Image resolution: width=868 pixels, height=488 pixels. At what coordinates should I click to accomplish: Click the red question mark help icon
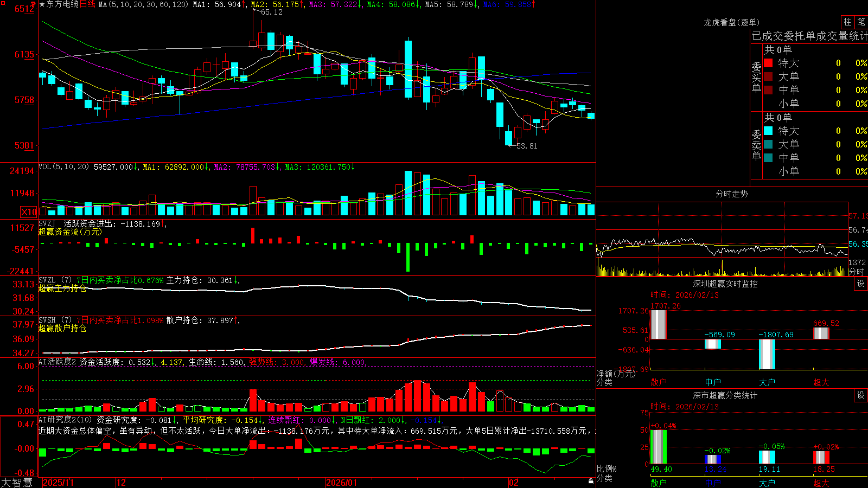[33, 4]
